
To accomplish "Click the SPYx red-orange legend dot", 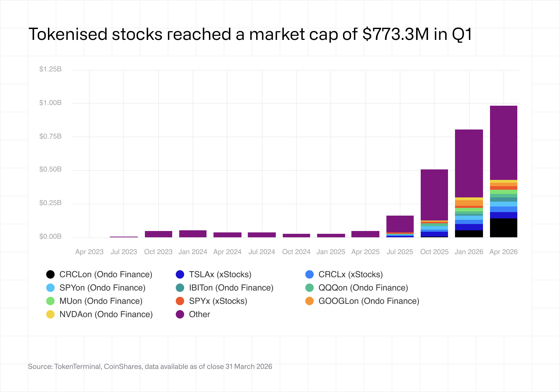I will tap(180, 301).
